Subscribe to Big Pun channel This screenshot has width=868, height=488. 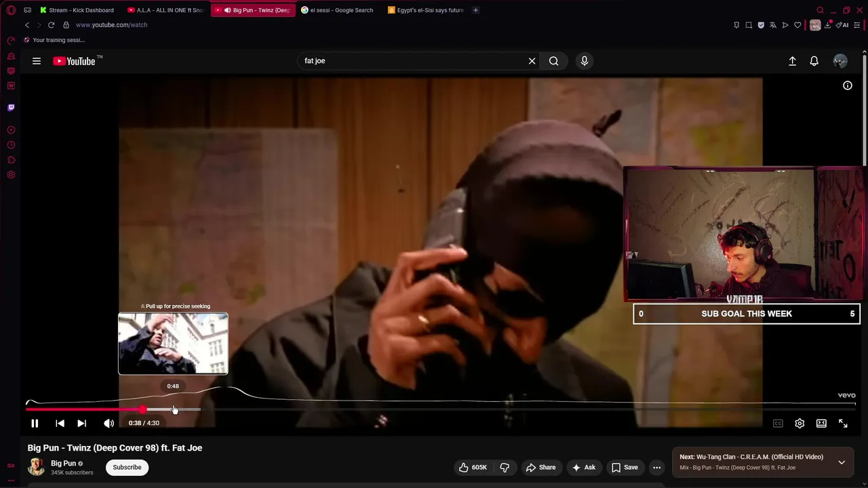[x=127, y=467]
